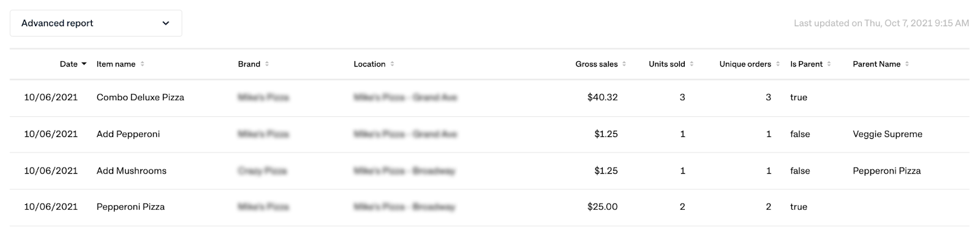Click Pepperoni Pizza in Item name column
The height and width of the screenshot is (228, 980).
pyautogui.click(x=130, y=207)
